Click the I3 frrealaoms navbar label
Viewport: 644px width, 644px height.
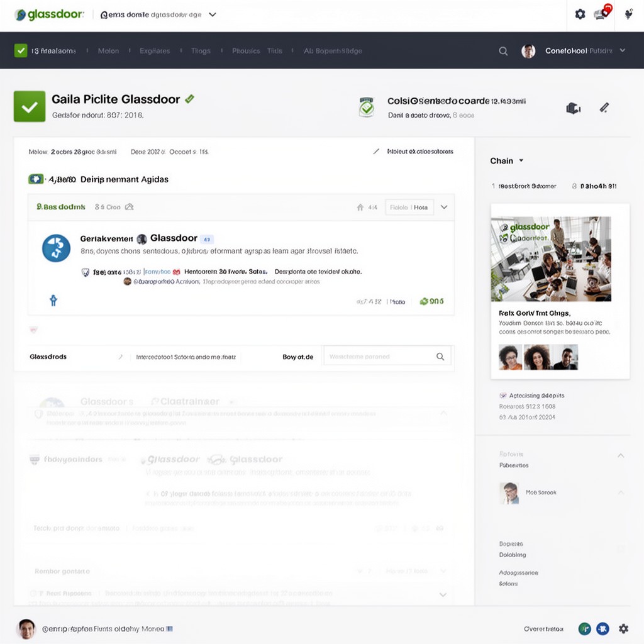(53, 51)
